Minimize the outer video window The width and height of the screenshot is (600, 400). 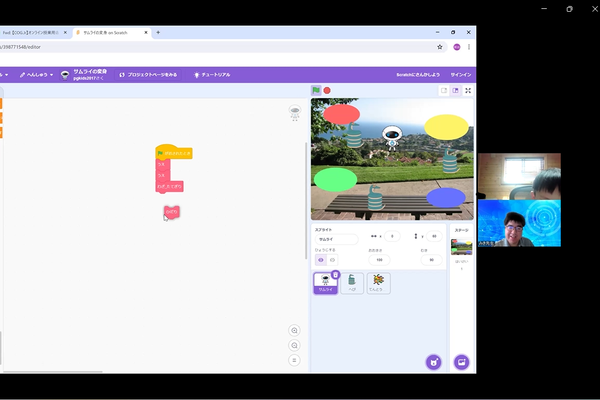pos(544,9)
